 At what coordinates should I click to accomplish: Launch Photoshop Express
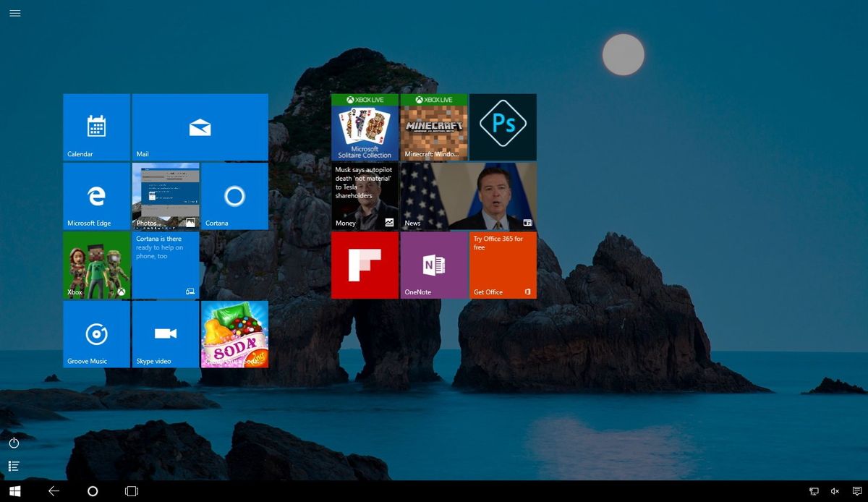503,127
